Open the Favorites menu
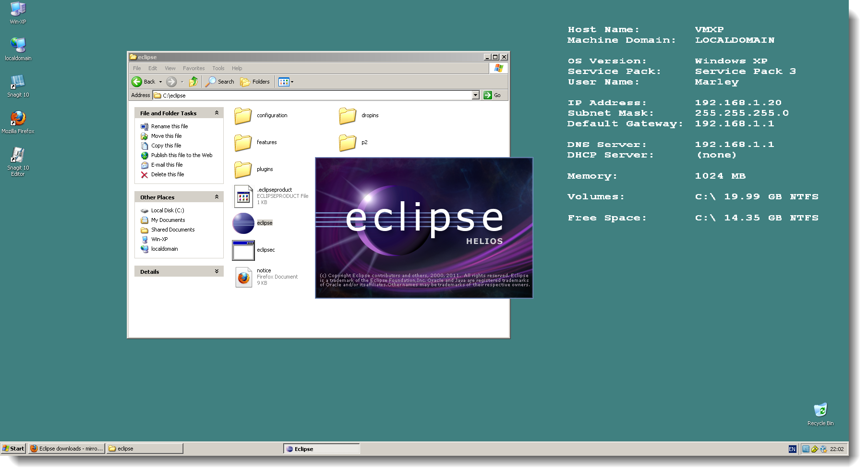 [193, 68]
